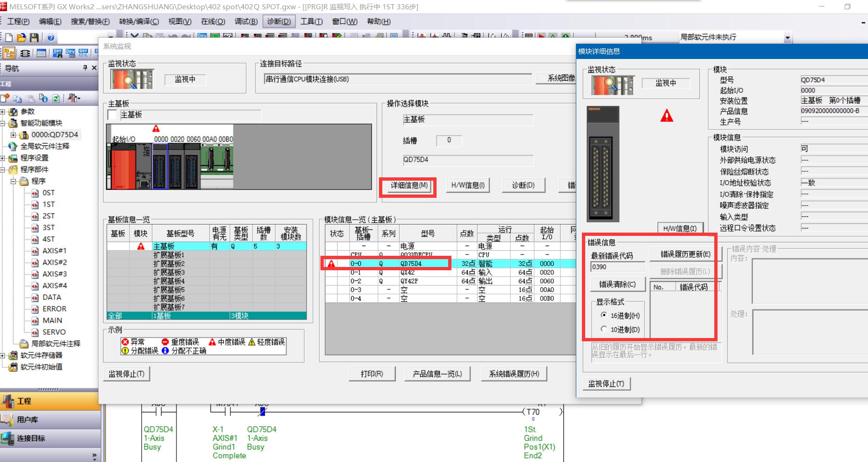Image resolution: width=868 pixels, height=462 pixels.
Task: Open the 诊断(D) menu
Action: 279,21
